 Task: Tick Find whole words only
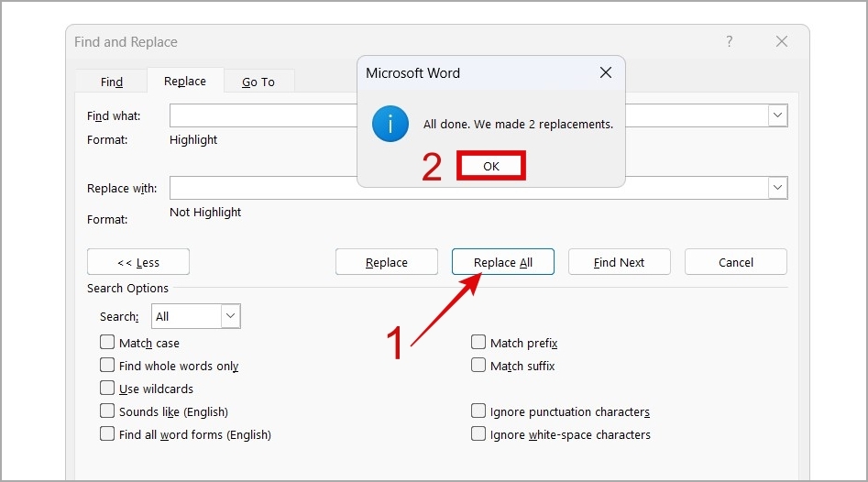tap(107, 365)
